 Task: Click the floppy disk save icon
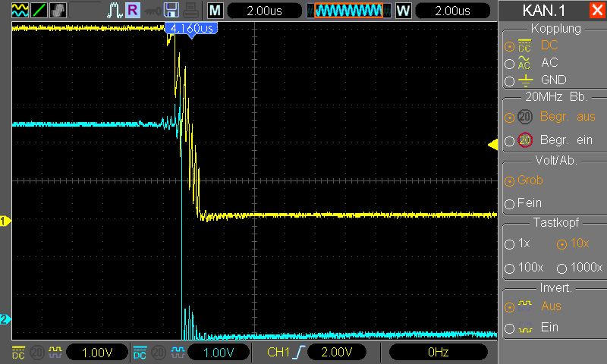pyautogui.click(x=171, y=10)
